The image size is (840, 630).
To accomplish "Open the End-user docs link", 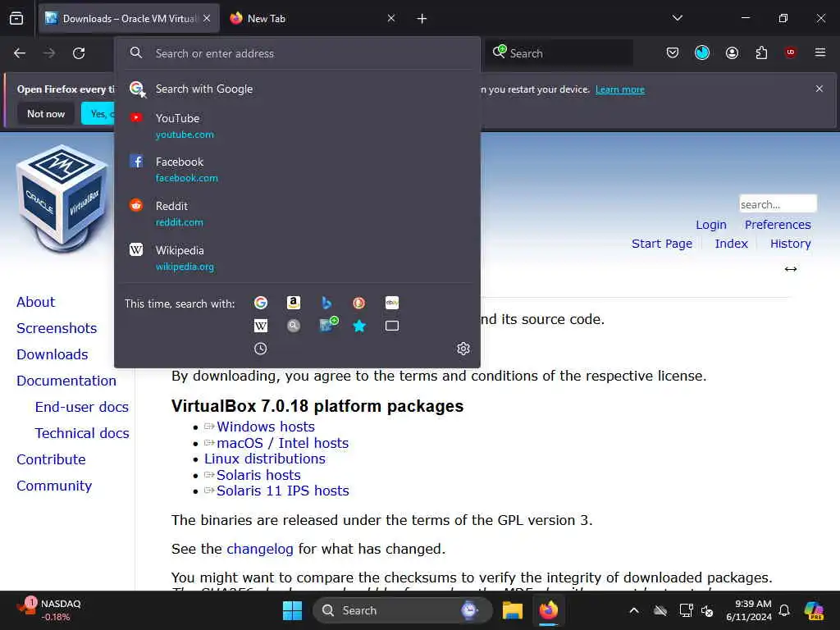I will [82, 407].
